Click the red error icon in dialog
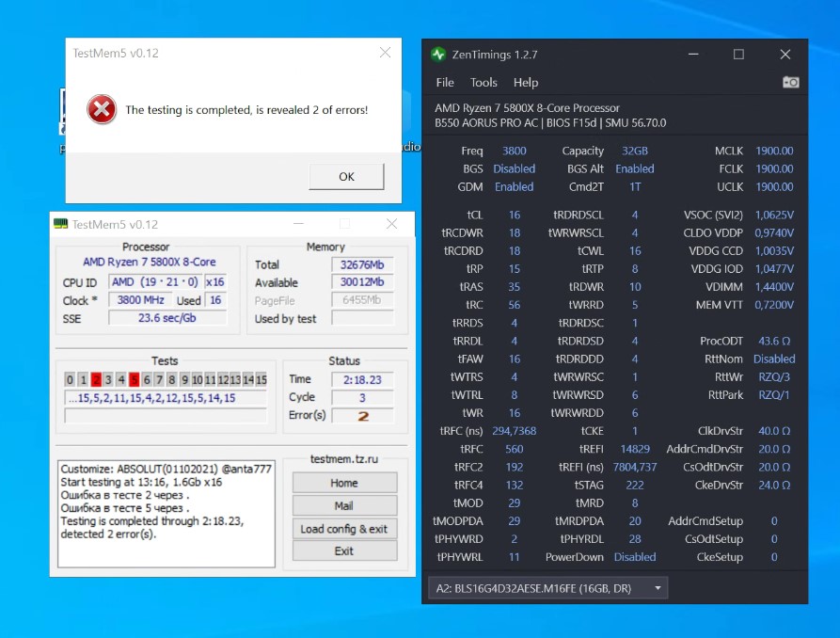This screenshot has height=638, width=840. point(102,109)
